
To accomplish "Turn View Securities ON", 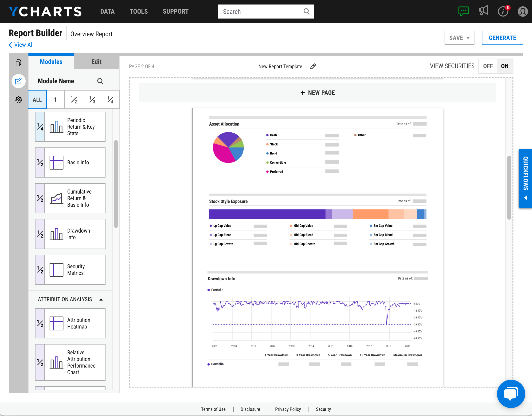I will (505, 66).
